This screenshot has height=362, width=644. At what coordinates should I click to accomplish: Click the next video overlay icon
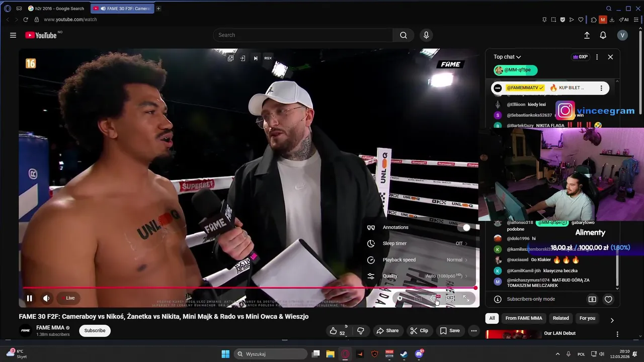(x=256, y=58)
